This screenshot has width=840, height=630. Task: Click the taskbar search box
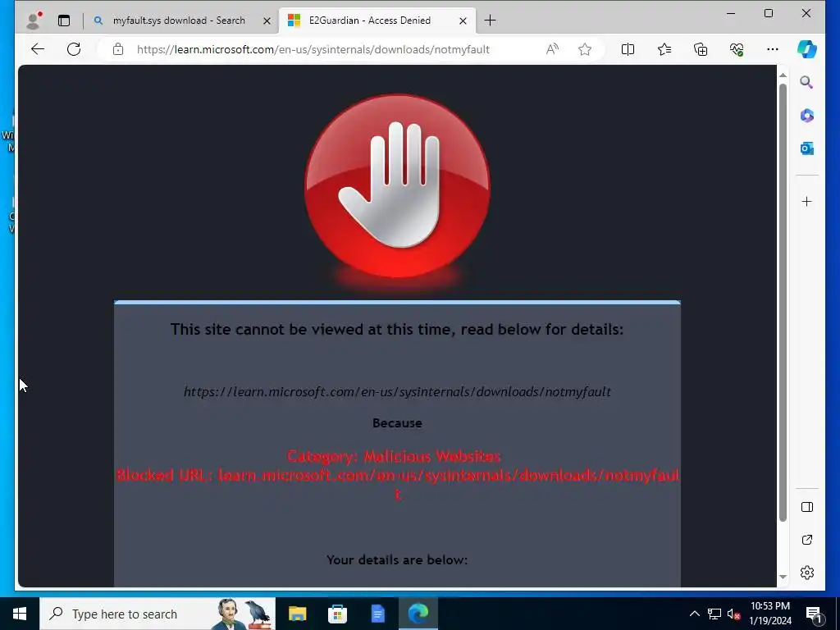[157, 614]
